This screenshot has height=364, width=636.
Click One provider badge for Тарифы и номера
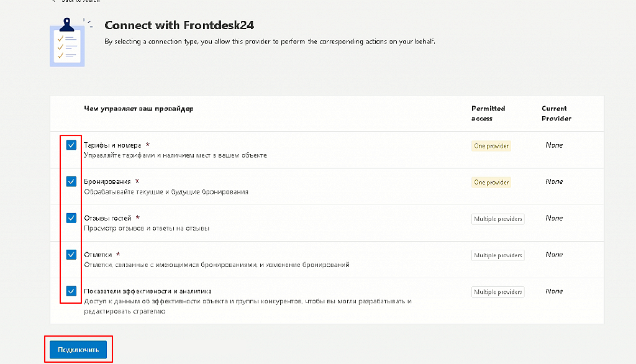(491, 146)
